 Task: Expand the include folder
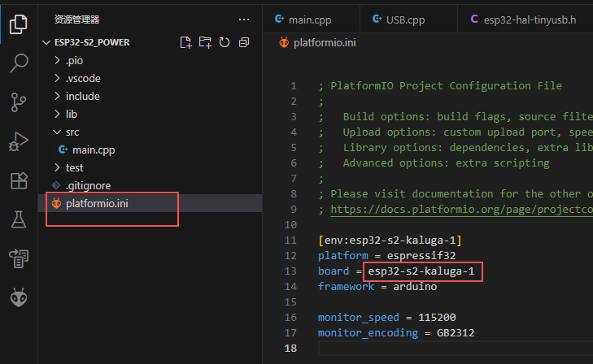pyautogui.click(x=57, y=96)
